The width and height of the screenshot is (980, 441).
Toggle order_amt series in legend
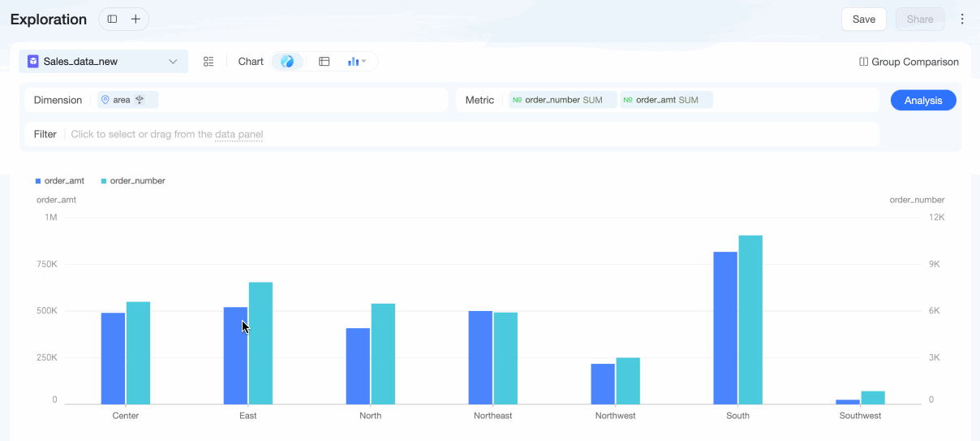pyautogui.click(x=60, y=181)
